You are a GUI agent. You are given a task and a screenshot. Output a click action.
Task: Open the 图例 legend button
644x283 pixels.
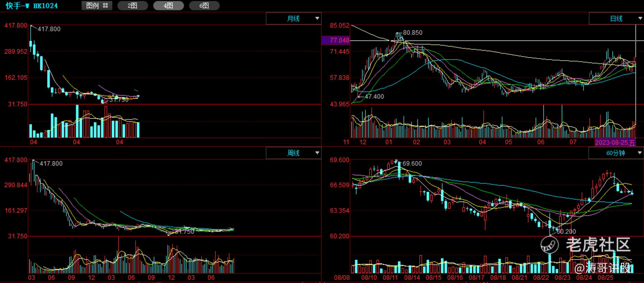pyautogui.click(x=97, y=5)
